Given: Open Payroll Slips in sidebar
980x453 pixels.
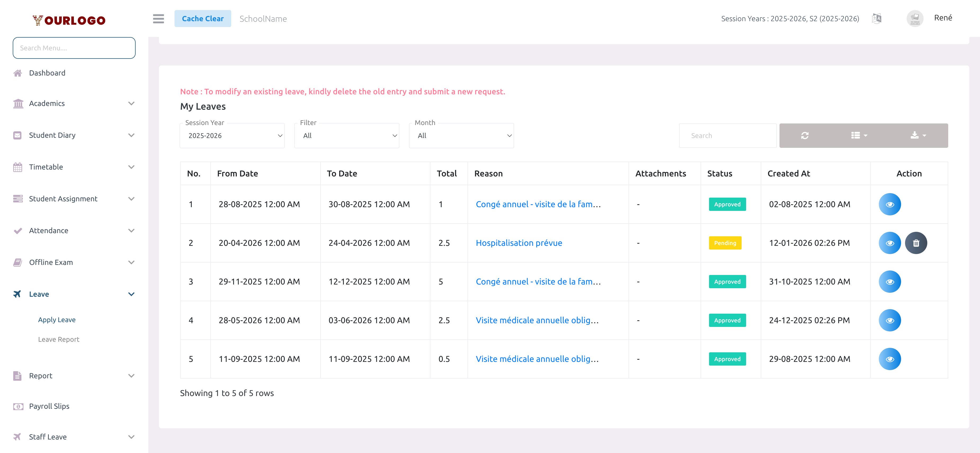Looking at the screenshot, I should [49, 406].
